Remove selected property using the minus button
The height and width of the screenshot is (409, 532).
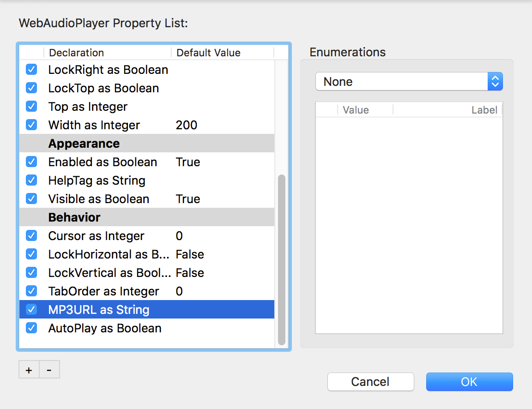tap(49, 369)
